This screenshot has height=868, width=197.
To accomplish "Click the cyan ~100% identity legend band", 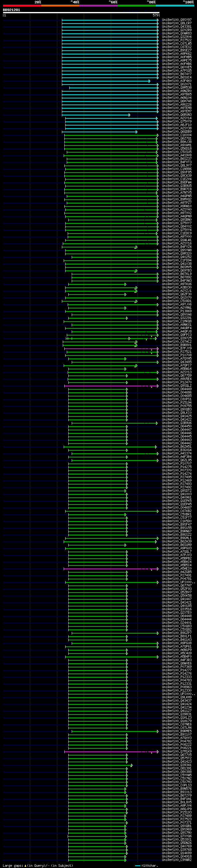I will 175,6.
